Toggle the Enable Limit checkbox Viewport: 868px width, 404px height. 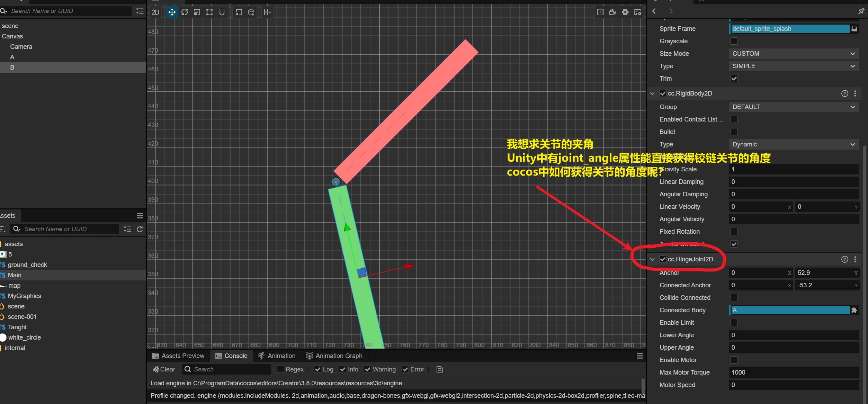[x=734, y=323]
